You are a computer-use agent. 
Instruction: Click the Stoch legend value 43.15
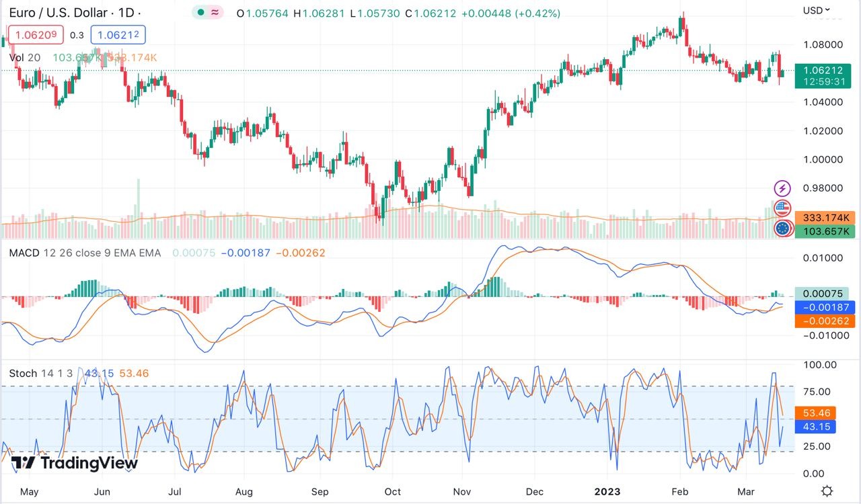[x=99, y=373]
